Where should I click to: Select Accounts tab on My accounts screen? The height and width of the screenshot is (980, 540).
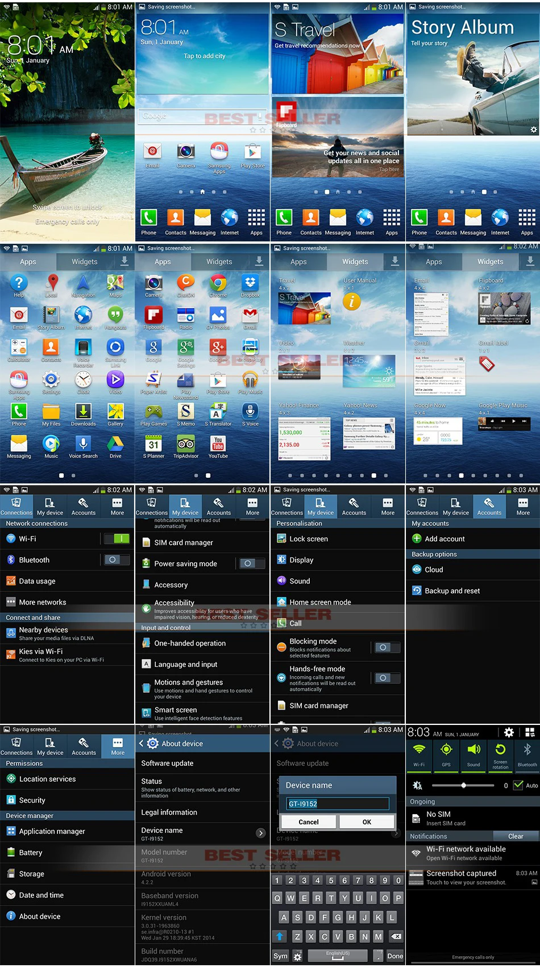pyautogui.click(x=489, y=507)
